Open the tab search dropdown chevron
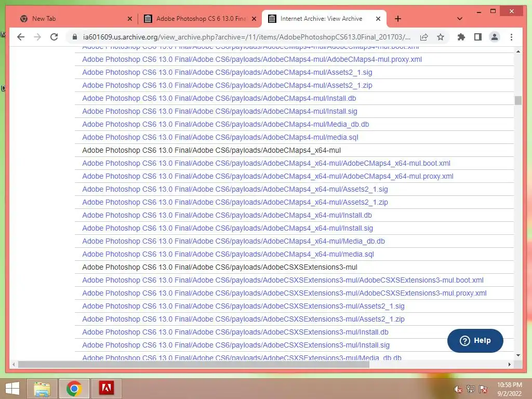Viewport: 532px width, 399px height. [x=460, y=19]
